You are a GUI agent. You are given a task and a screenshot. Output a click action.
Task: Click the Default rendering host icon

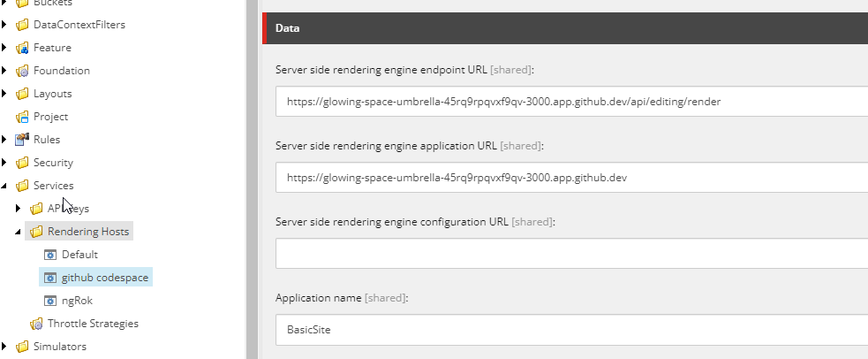[x=50, y=255]
